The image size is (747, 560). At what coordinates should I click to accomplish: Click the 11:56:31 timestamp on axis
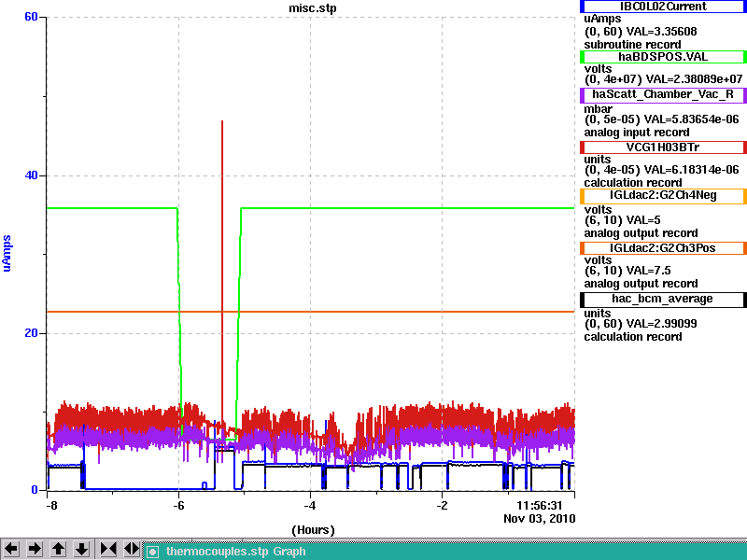(x=540, y=506)
